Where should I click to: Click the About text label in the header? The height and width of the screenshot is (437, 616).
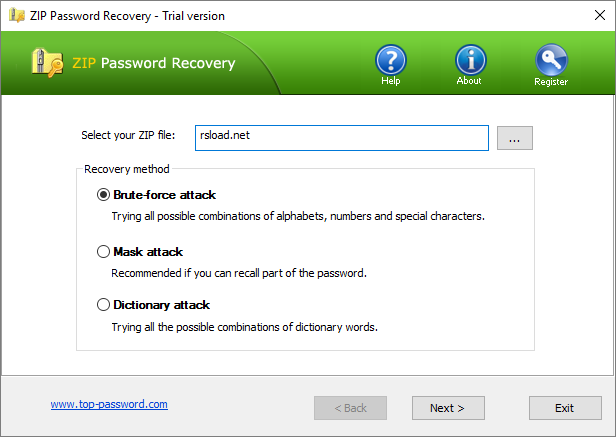469,81
